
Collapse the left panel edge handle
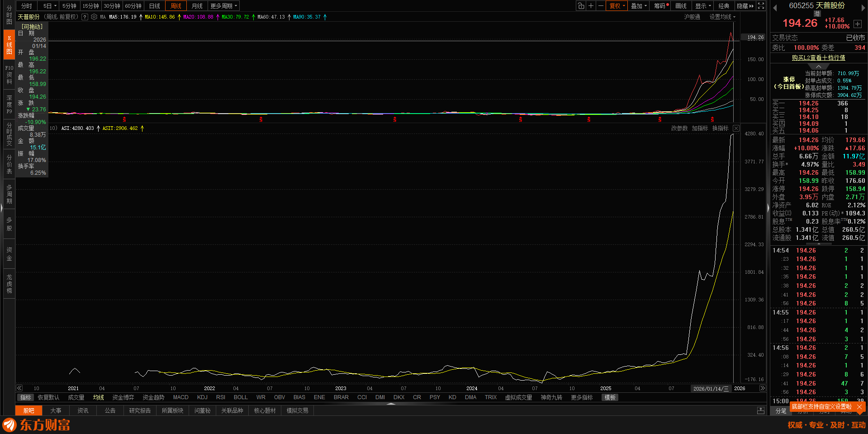(x=1, y=208)
